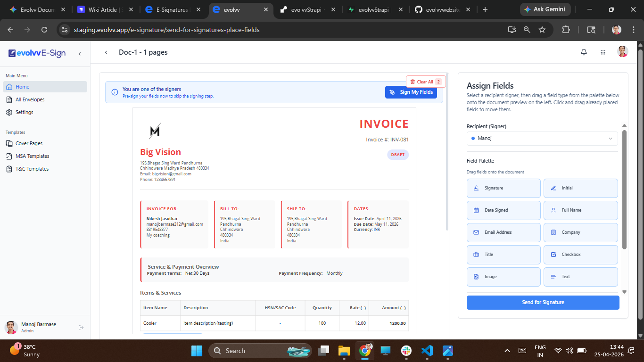Open the Recipient (Signer) dropdown showing Manoj

pyautogui.click(x=542, y=139)
